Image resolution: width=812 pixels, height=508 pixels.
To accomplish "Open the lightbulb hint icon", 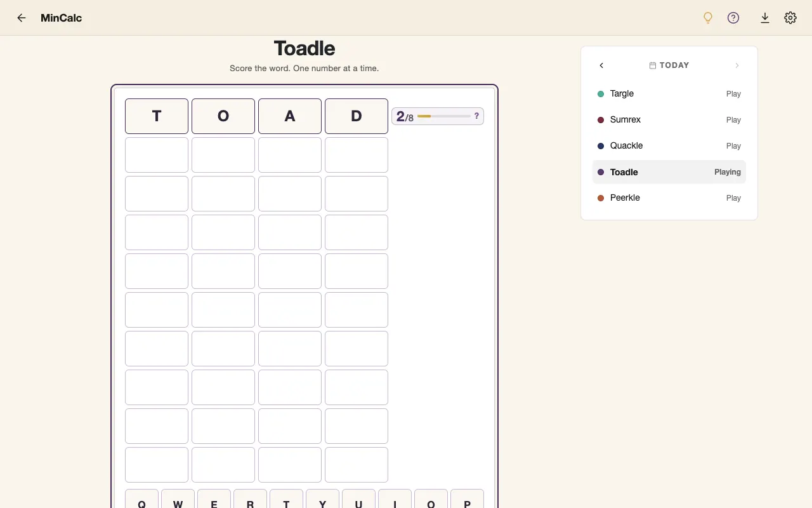I will 708,18.
